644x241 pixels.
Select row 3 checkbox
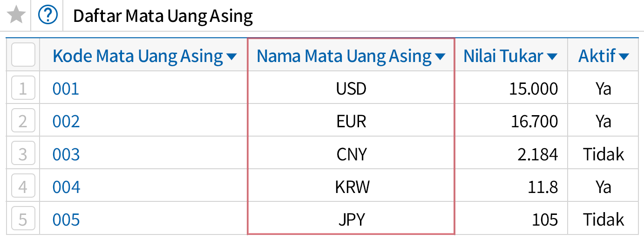(x=23, y=154)
